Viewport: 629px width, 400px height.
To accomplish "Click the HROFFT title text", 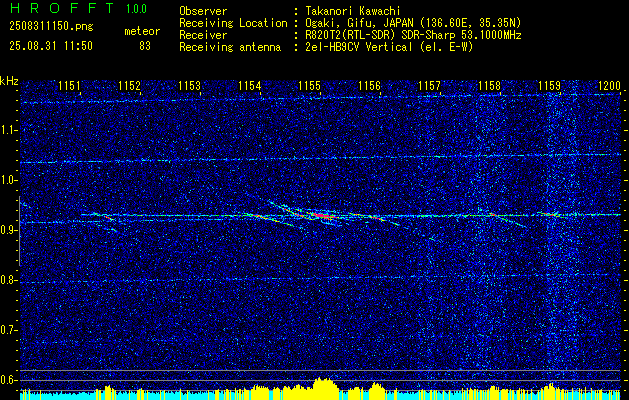I will (62, 8).
